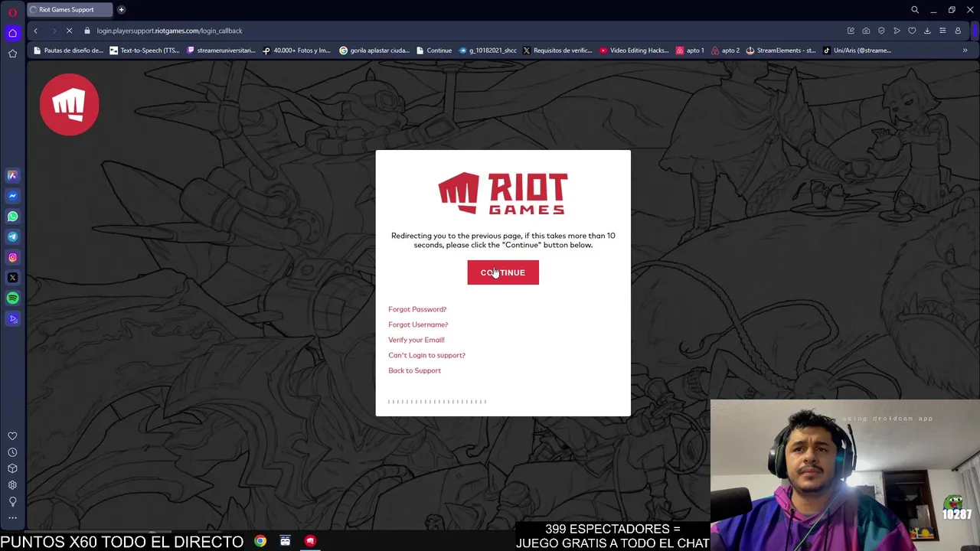
Task: Click the Riot fist logo at page top-left
Action: [x=70, y=104]
